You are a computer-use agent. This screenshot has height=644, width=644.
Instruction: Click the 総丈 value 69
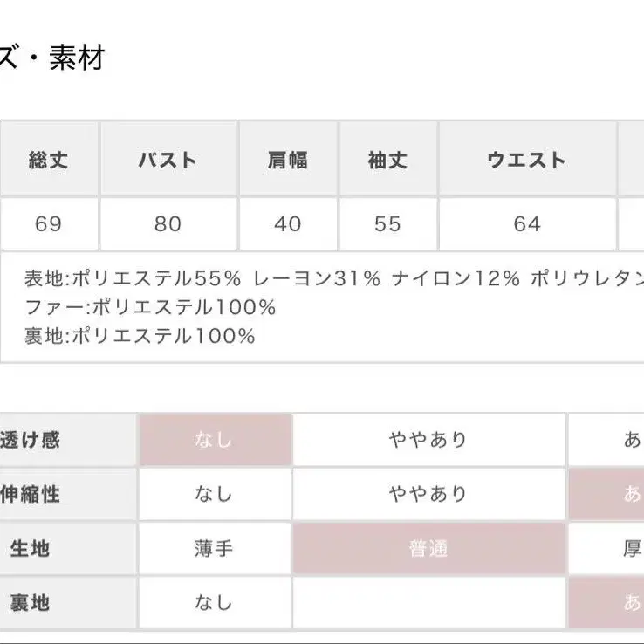click(49, 224)
